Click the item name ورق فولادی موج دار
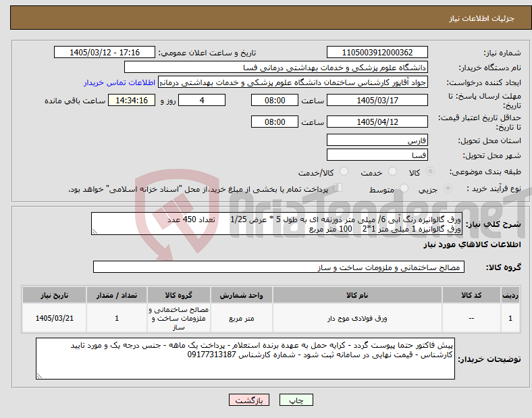 [357, 318]
